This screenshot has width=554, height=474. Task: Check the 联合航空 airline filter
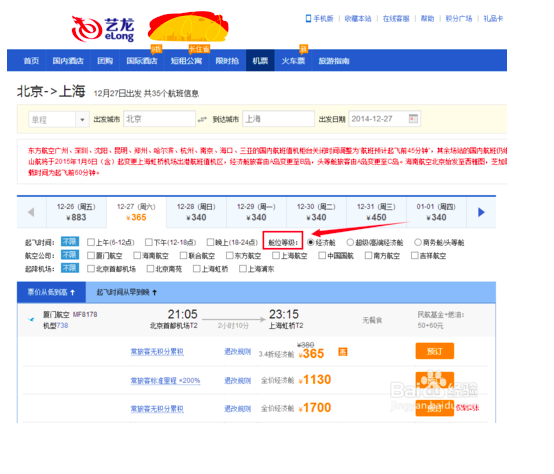[183, 255]
